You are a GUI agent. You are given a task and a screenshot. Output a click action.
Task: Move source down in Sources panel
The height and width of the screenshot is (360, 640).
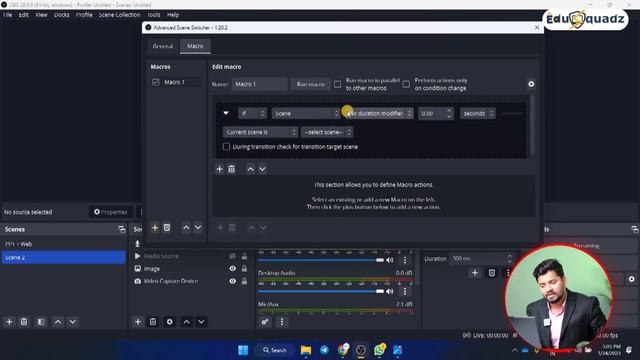(x=201, y=322)
